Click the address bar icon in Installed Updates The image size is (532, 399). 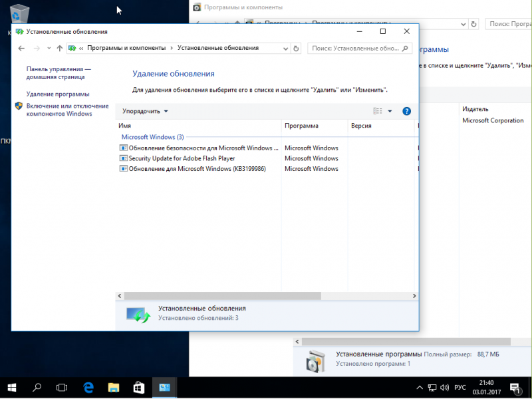tap(72, 48)
